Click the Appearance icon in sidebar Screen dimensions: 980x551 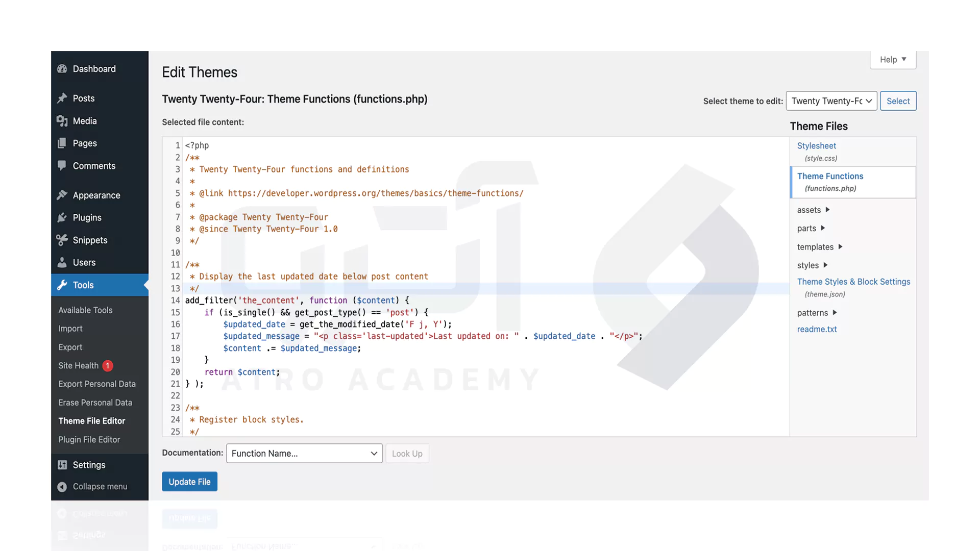click(x=63, y=196)
